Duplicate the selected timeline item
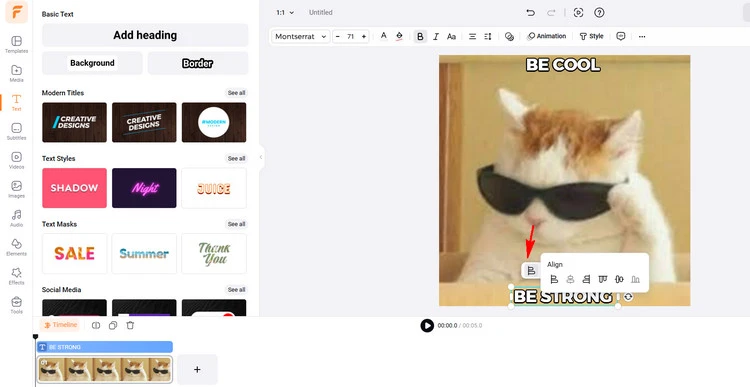 pyautogui.click(x=113, y=325)
